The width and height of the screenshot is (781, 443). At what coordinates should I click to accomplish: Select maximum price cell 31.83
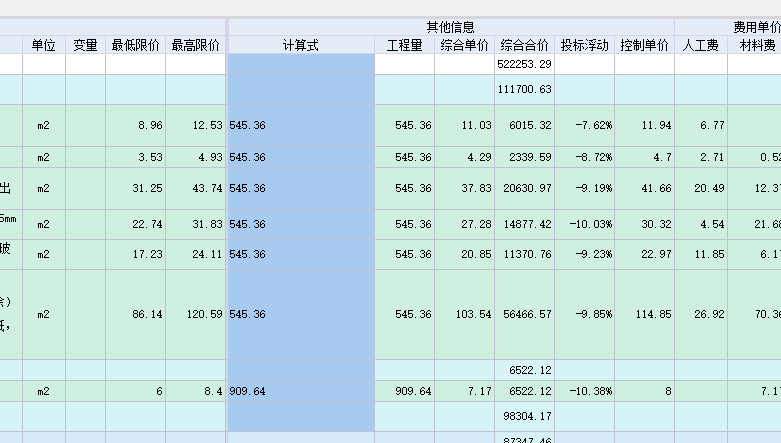(196, 224)
